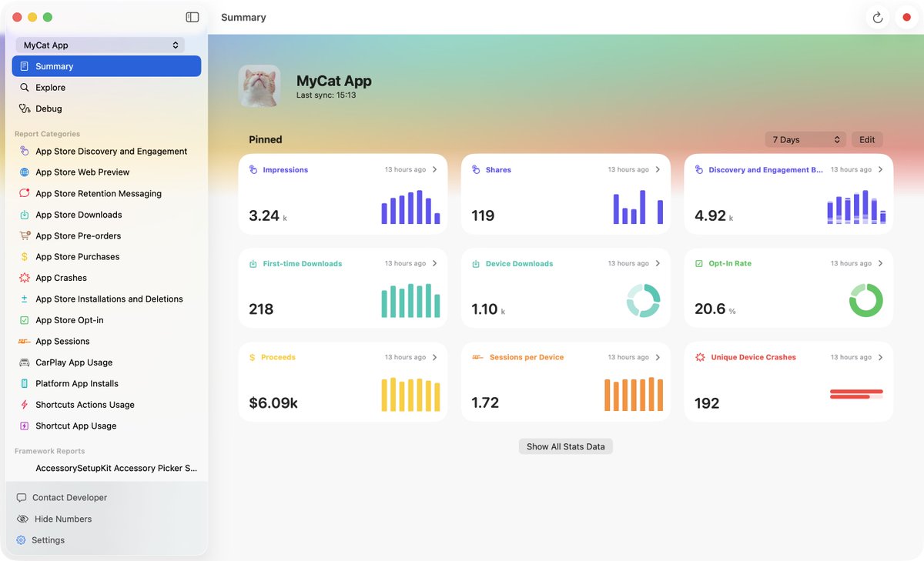
Task: Click Installations and Deletions plus-minus icon
Action: pos(25,299)
